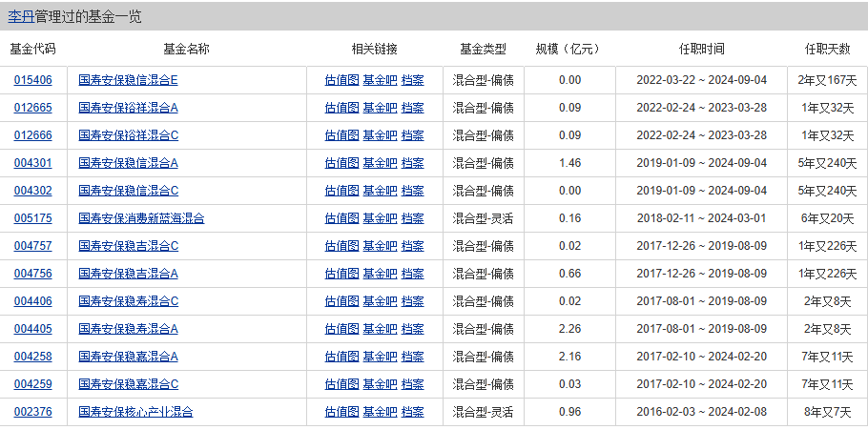The width and height of the screenshot is (868, 430).
Task: Open 估值图 for fund 012665
Action: (x=341, y=108)
